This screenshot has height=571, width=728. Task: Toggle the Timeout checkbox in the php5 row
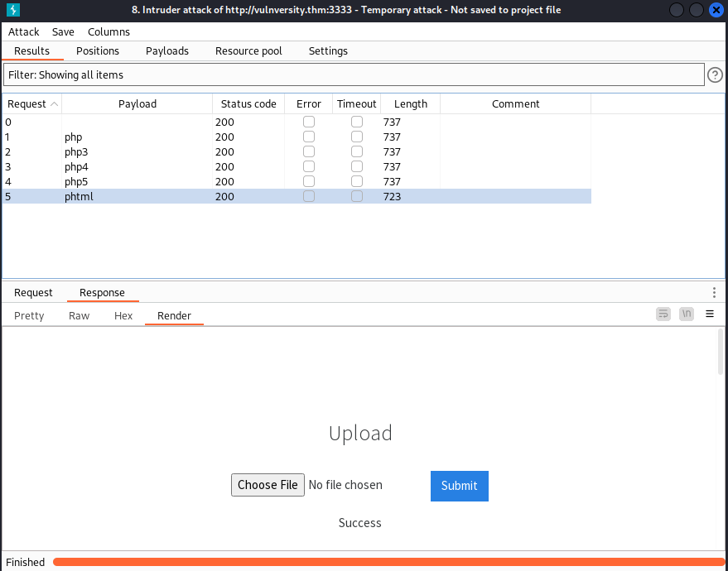click(357, 181)
